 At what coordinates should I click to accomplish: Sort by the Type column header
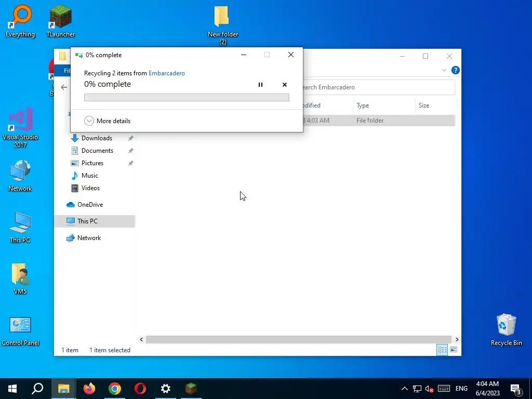click(384, 105)
